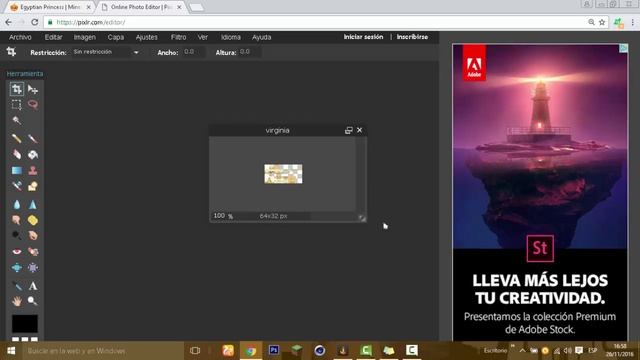Open the Ajustes menu
The image size is (640, 360).
tap(147, 37)
